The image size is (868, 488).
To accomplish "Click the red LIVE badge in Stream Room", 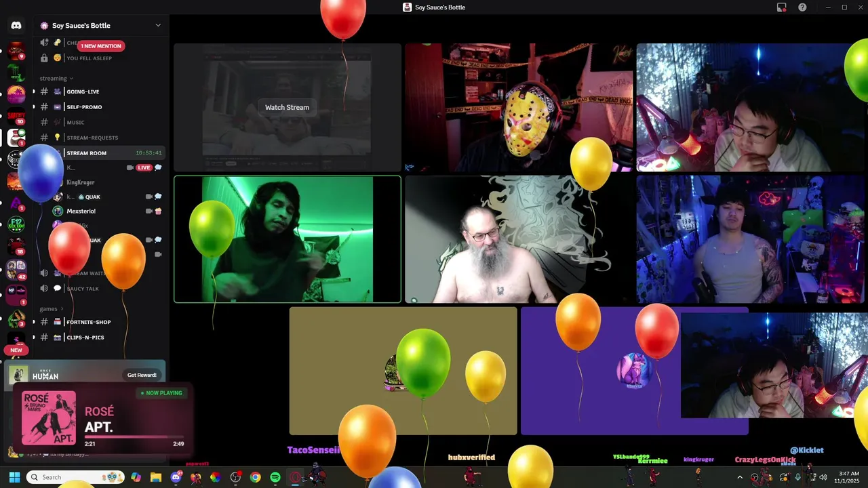I will pyautogui.click(x=144, y=167).
